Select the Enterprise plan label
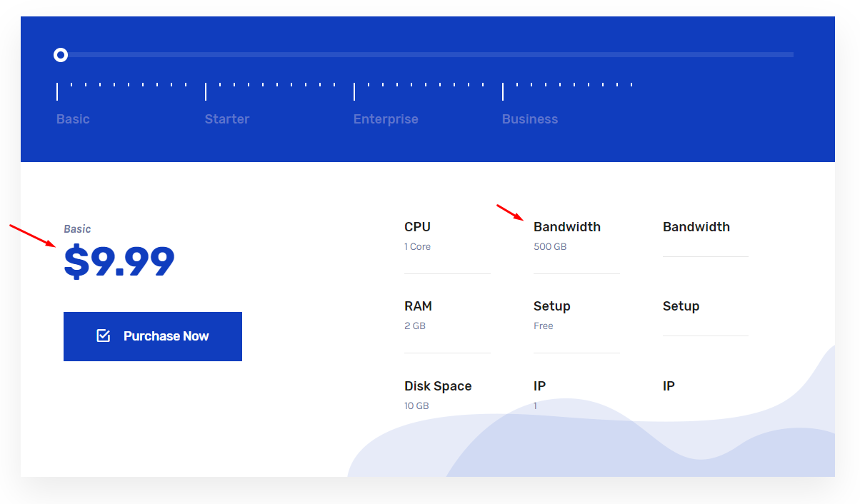The image size is (860, 504). point(386,119)
